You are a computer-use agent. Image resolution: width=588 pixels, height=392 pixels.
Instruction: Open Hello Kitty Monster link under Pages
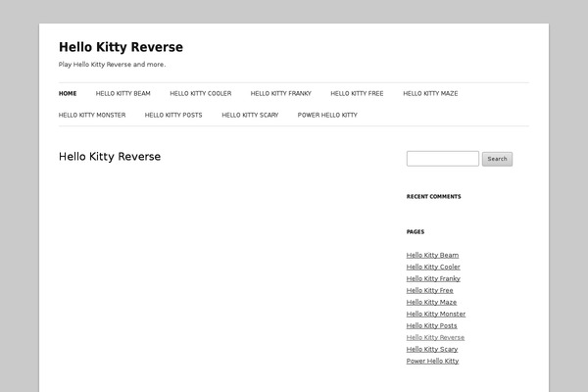(436, 314)
